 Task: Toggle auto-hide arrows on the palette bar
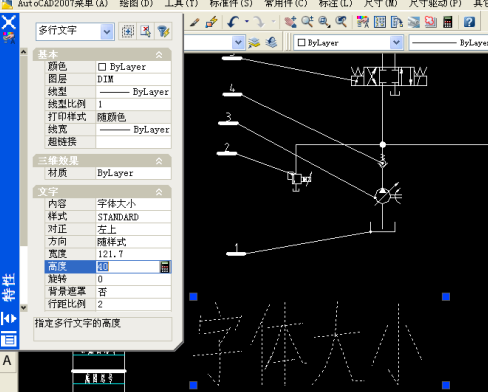click(9, 319)
